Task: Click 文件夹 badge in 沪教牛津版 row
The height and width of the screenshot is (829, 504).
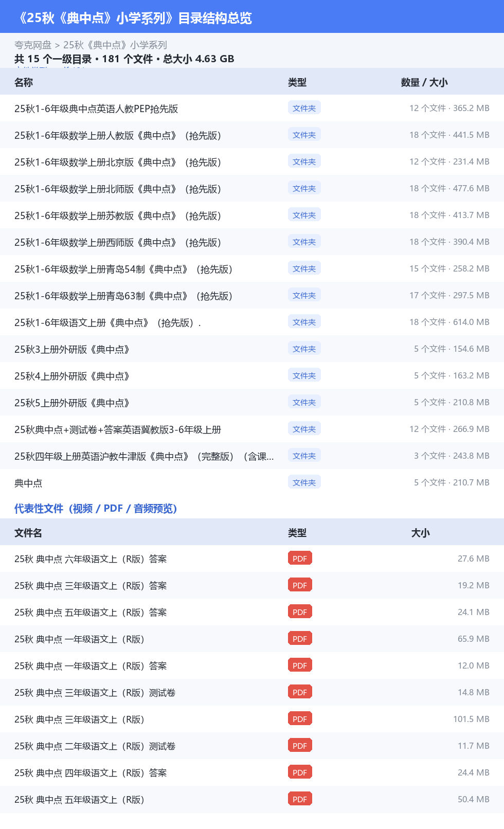Action: [304, 456]
